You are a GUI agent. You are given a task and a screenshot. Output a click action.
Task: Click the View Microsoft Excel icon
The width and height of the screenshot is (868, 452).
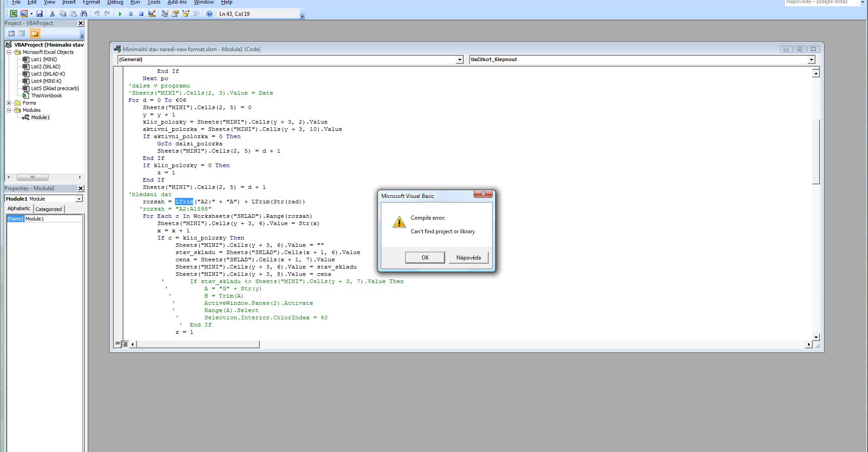(x=14, y=14)
